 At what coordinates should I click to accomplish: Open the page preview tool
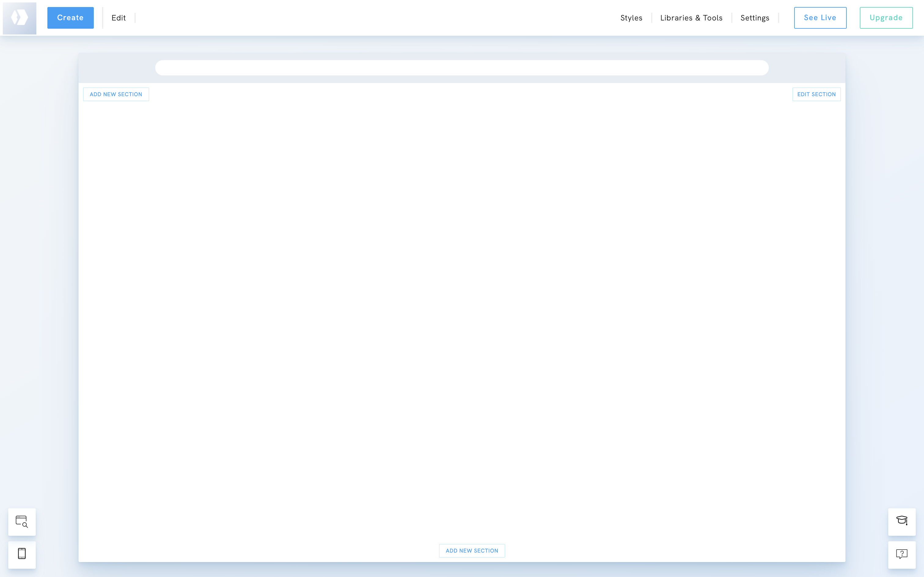pos(22,522)
